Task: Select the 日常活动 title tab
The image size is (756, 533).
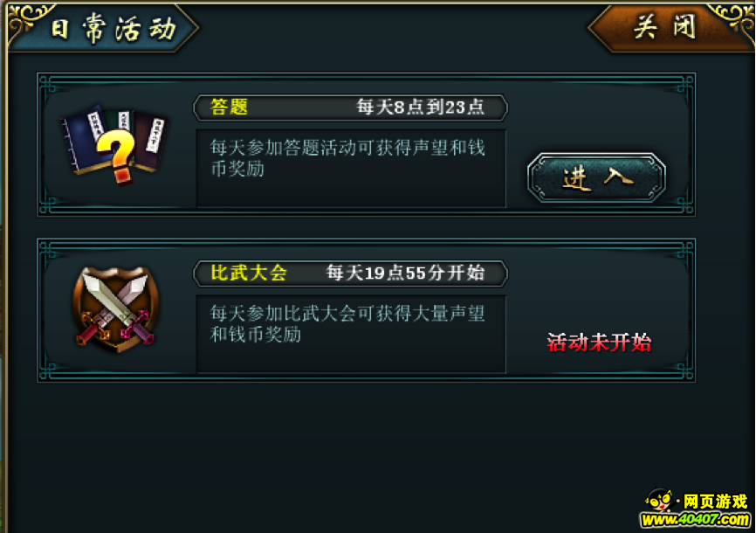Action: (x=113, y=29)
